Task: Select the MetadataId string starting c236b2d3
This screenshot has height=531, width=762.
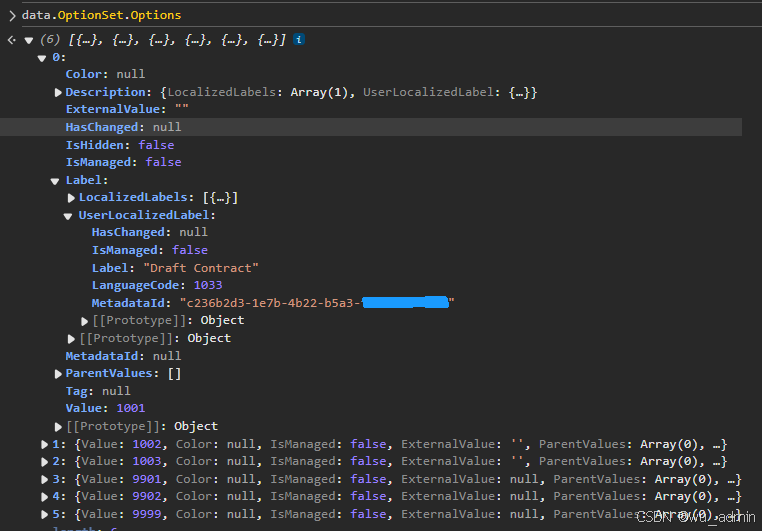Action: tap(317, 303)
